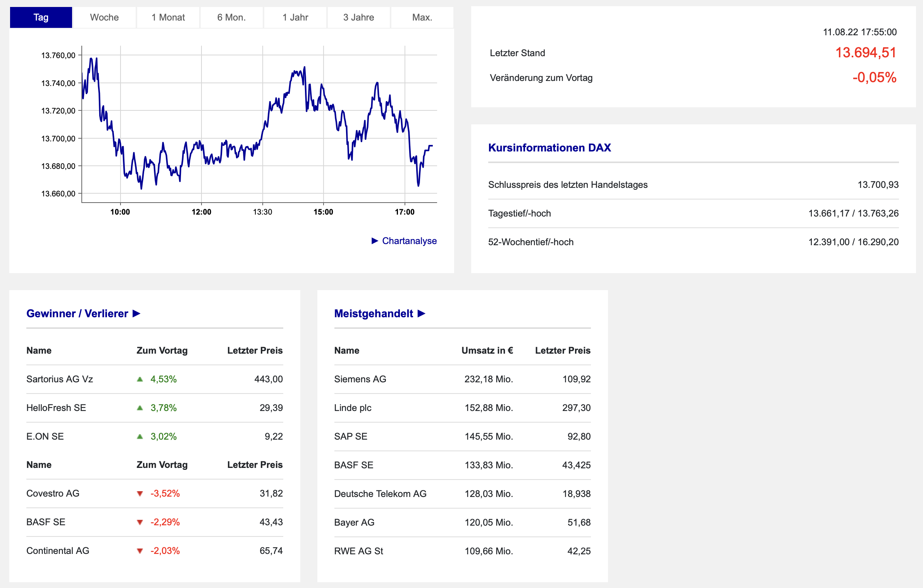Click the 17:00 label on chart axis
Viewport: 923px width, 588px height.
pos(405,212)
